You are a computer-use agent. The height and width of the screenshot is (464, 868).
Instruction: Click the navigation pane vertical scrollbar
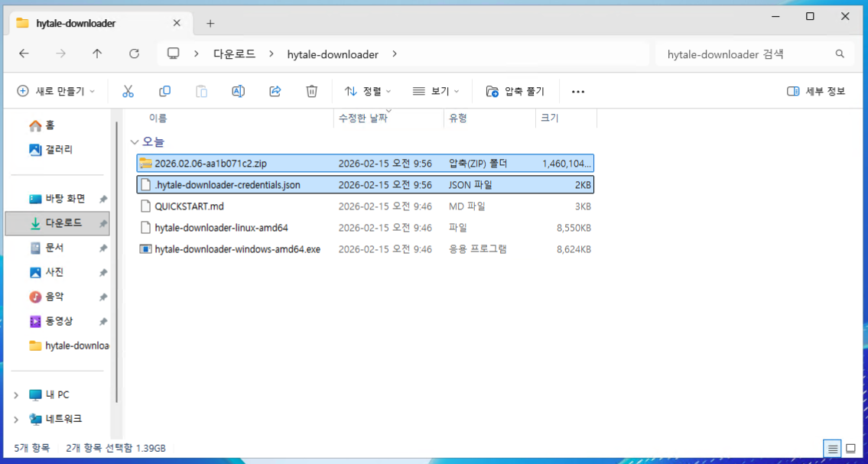point(117,262)
